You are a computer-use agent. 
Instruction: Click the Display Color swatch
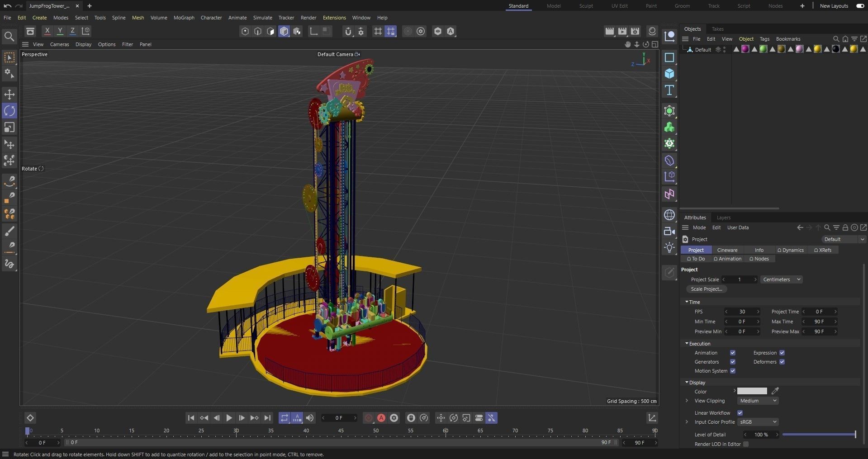(752, 391)
